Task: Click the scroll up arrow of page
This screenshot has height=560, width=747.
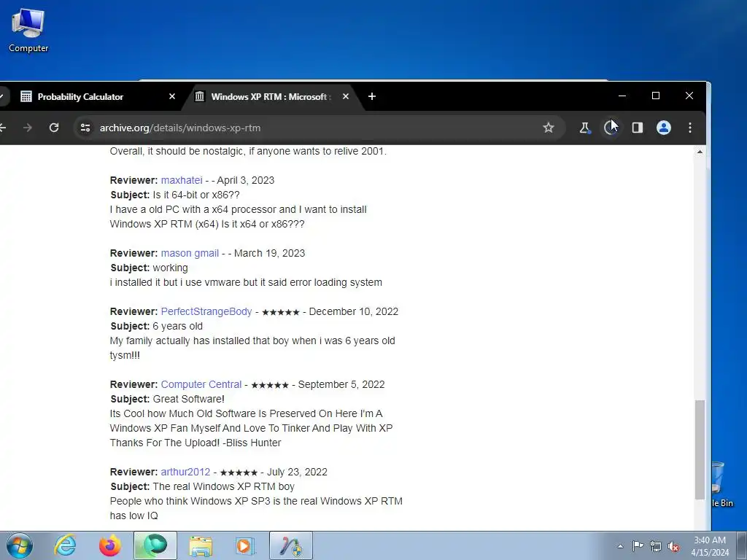Action: tap(700, 152)
